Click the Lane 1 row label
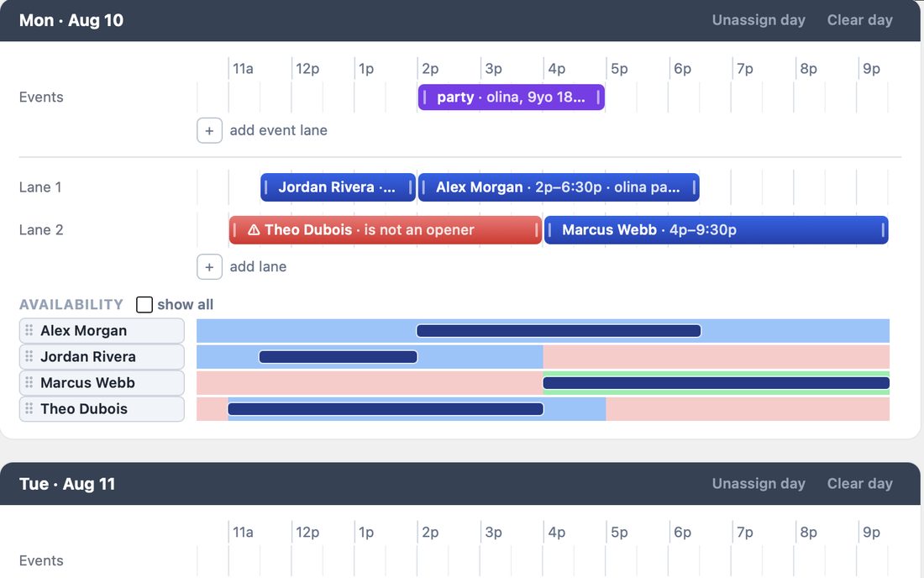 (40, 187)
